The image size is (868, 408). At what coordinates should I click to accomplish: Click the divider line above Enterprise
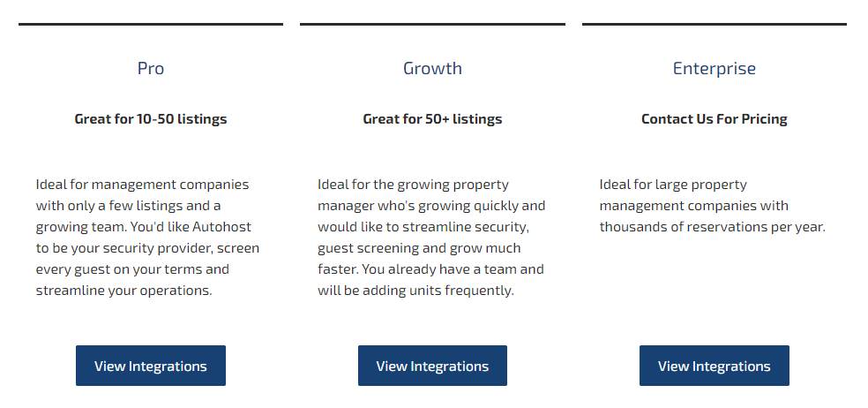[715, 25]
